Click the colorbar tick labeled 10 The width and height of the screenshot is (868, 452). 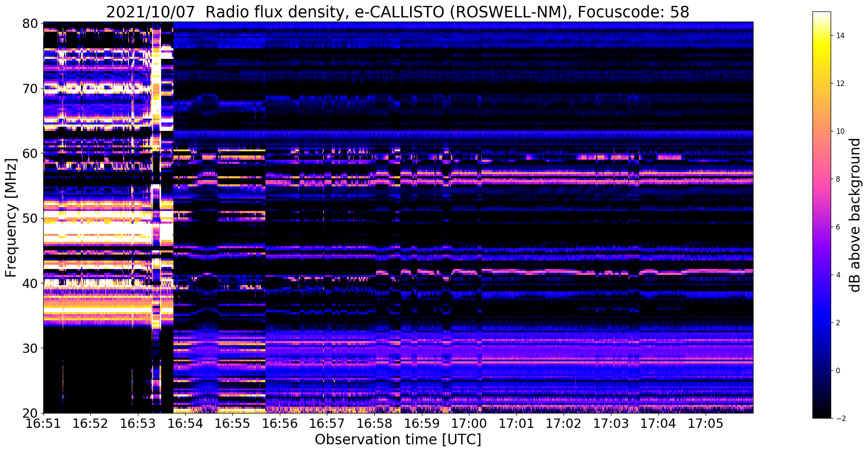click(x=840, y=131)
